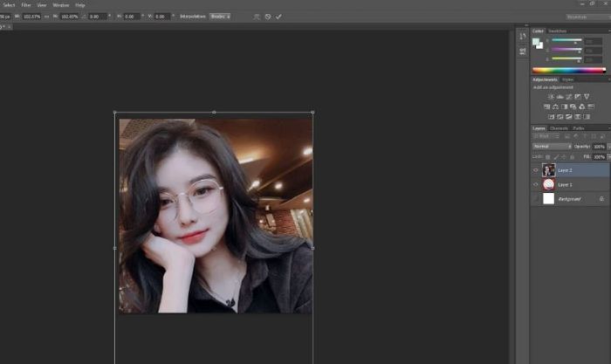Add a Curves adjustment
The height and width of the screenshot is (364, 611).
coord(569,97)
